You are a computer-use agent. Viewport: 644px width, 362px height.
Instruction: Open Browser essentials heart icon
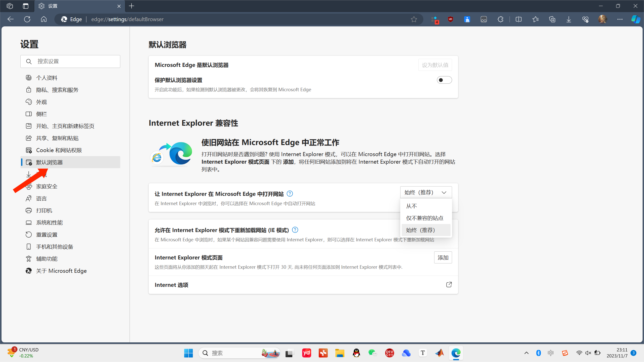[585, 19]
